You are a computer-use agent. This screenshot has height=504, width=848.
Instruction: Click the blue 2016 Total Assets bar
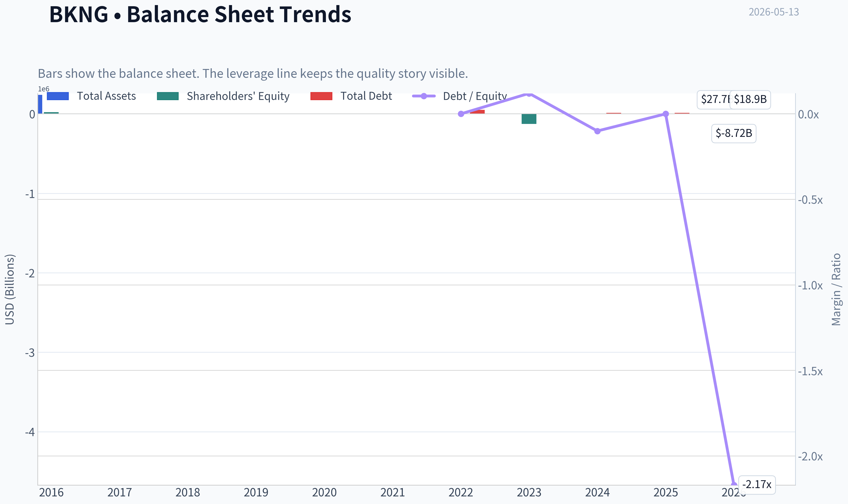[40, 104]
